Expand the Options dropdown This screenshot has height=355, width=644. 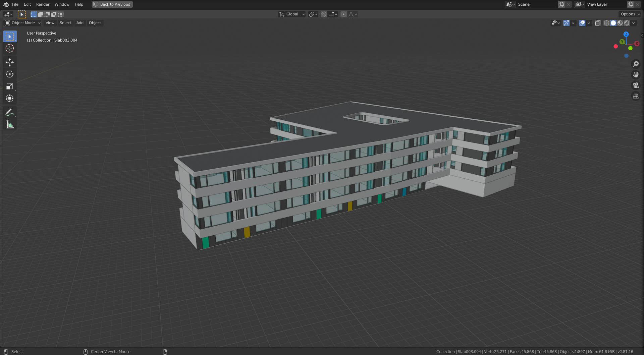(630, 14)
